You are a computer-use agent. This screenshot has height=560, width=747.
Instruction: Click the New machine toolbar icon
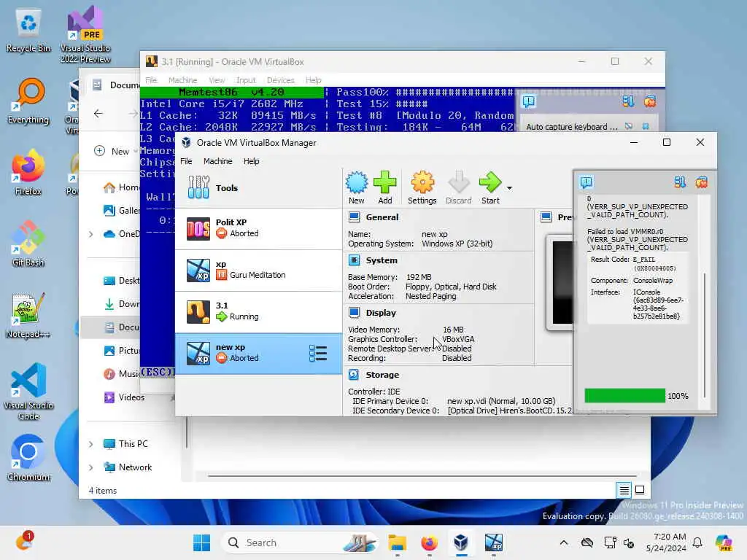356,187
